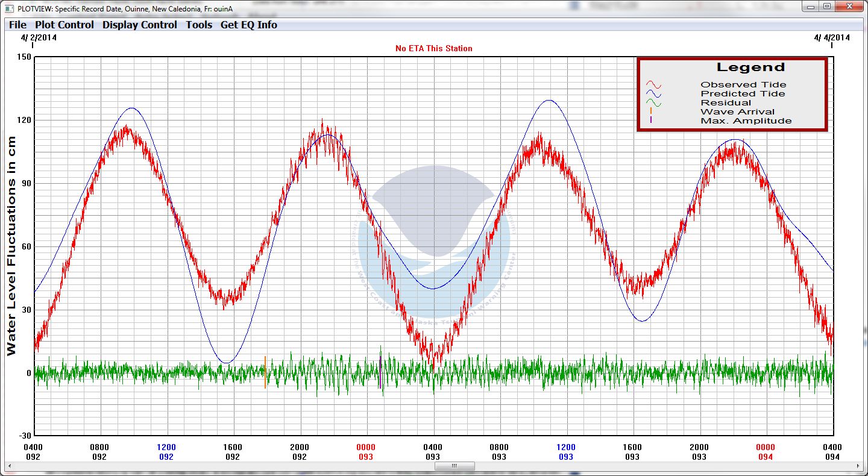Click the Legend title text
Image resolution: width=868 pixels, height=476 pixels.
[x=750, y=67]
